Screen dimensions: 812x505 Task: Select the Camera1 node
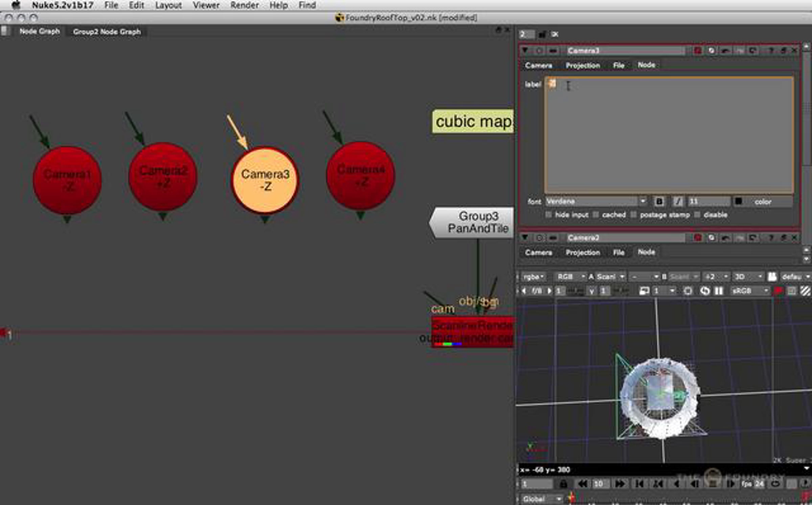tap(67, 180)
